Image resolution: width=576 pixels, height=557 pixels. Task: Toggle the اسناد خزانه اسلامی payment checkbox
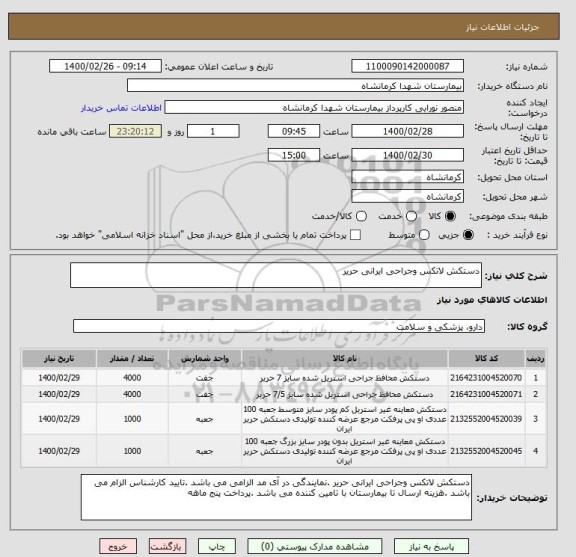tap(355, 235)
